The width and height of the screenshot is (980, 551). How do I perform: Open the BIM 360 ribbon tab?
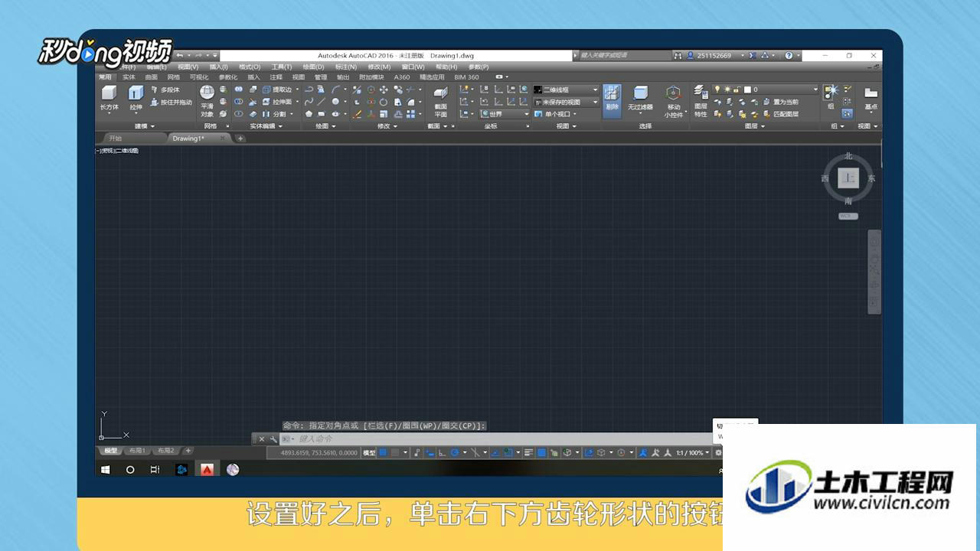click(466, 77)
